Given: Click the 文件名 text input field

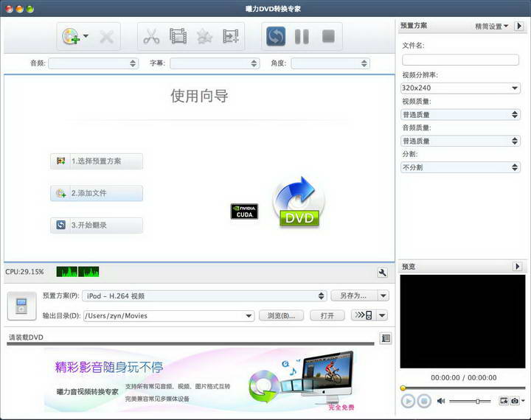Looking at the screenshot, I should pos(460,60).
